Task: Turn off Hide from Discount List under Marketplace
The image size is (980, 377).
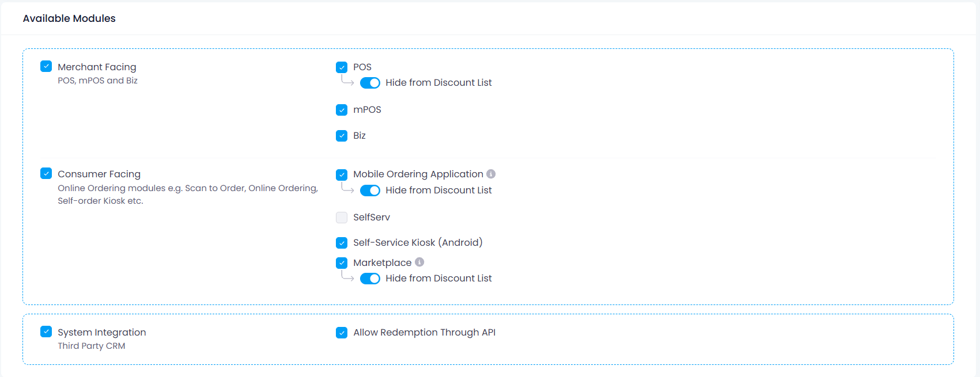Action: click(x=370, y=279)
